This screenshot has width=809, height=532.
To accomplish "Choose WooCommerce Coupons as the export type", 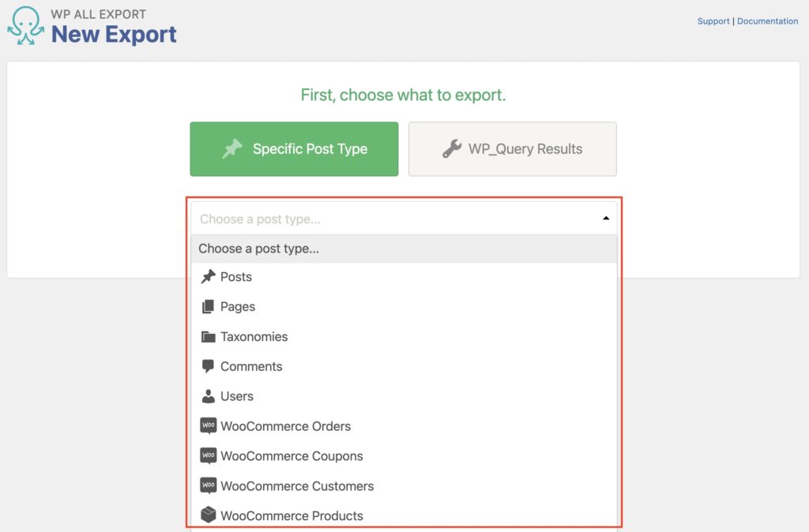I will [x=290, y=455].
